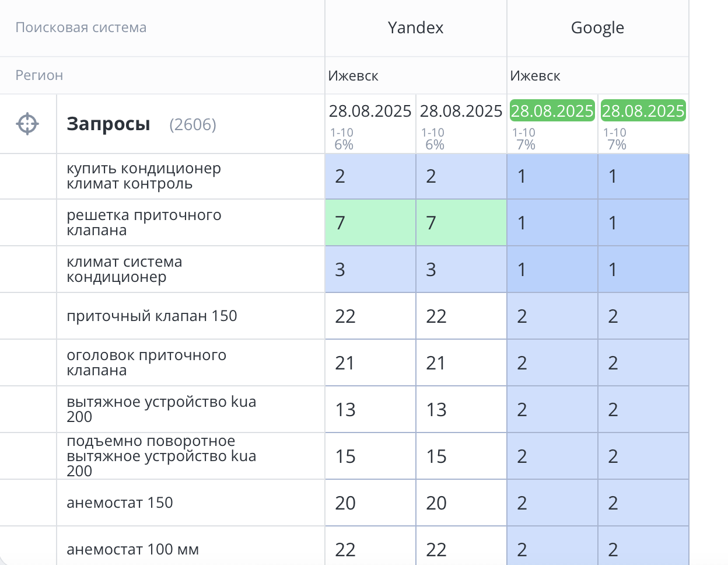Image resolution: width=728 pixels, height=565 pixels.
Task: Open query подъемно поворотное вытяжное устройство
Action: coord(161,456)
